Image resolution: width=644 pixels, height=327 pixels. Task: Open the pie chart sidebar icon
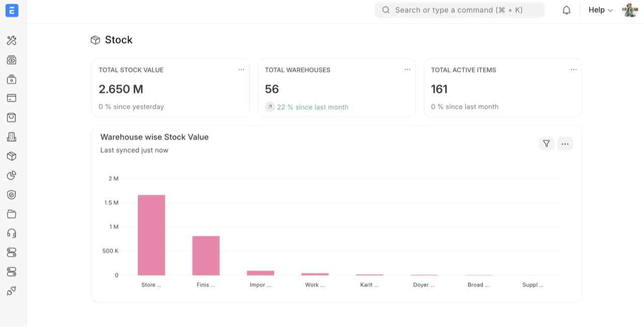[12, 175]
